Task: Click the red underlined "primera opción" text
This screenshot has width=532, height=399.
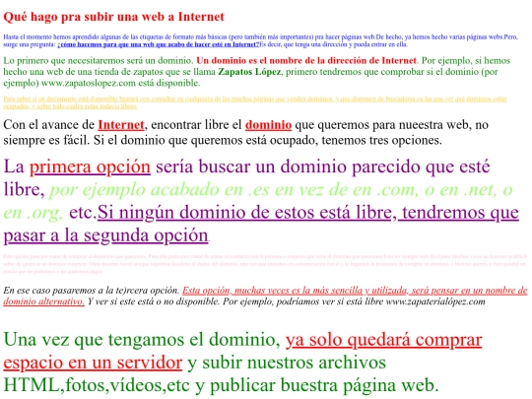Action: [x=90, y=166]
